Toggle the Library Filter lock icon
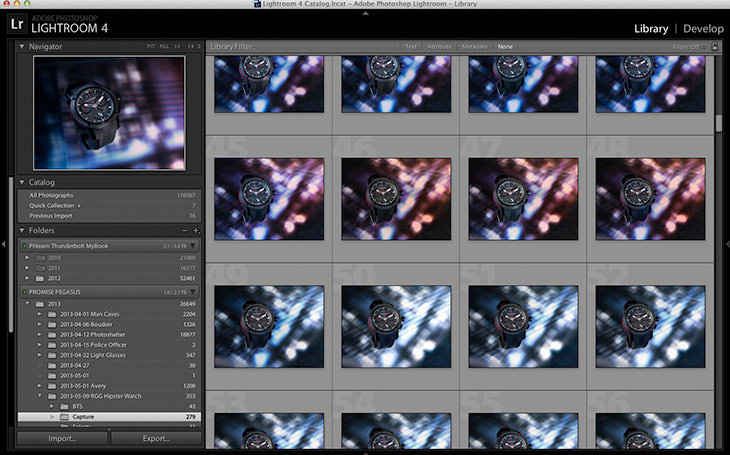 [x=715, y=46]
